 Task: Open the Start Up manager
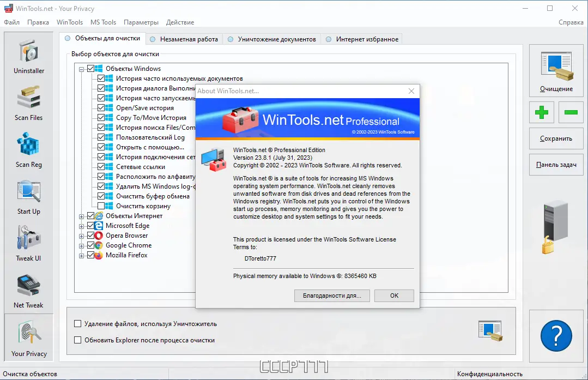[29, 197]
